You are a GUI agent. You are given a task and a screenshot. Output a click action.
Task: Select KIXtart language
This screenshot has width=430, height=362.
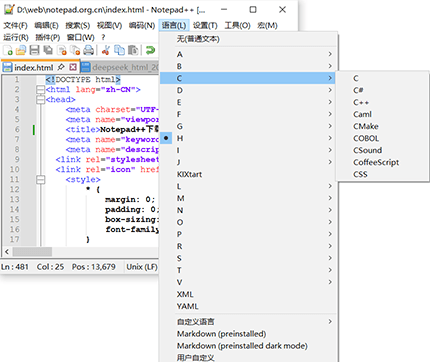tap(249, 174)
